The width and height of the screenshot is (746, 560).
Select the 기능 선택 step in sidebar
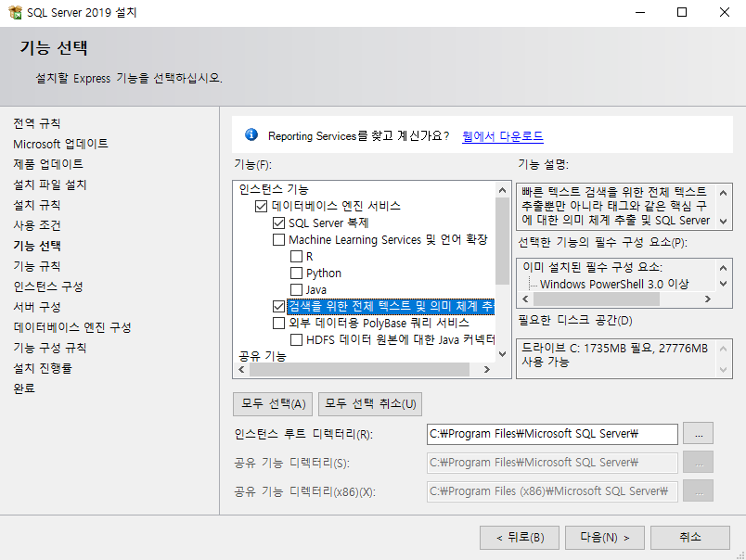coord(37,246)
